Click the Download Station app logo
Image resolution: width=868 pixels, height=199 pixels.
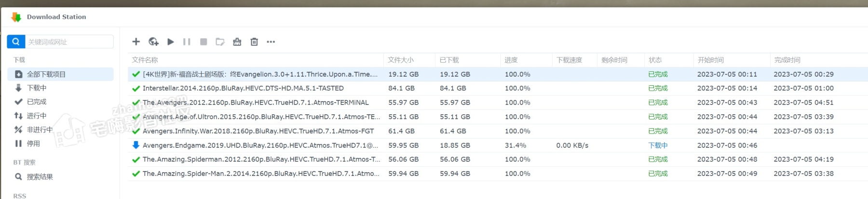point(16,17)
